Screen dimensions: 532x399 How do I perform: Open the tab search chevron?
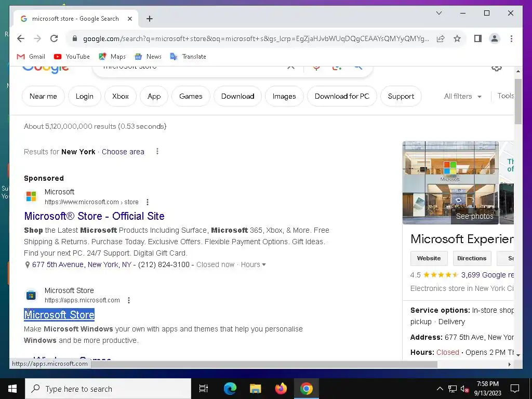click(x=438, y=13)
